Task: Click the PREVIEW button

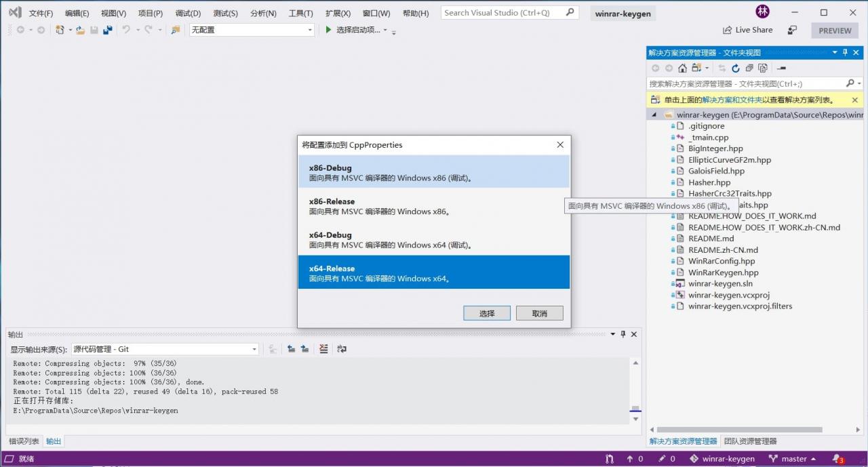Action: [x=835, y=31]
